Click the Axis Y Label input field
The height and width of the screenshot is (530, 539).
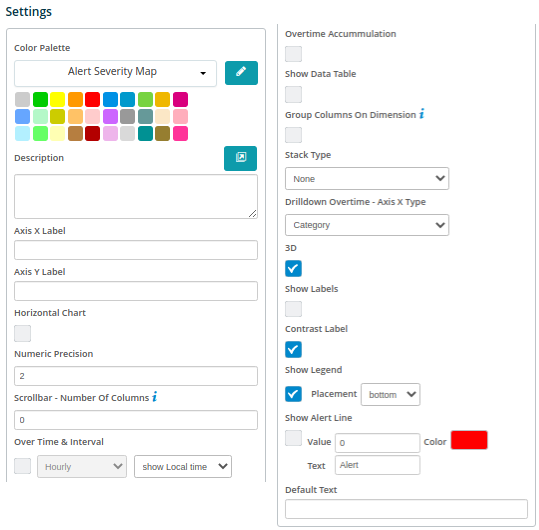click(136, 291)
